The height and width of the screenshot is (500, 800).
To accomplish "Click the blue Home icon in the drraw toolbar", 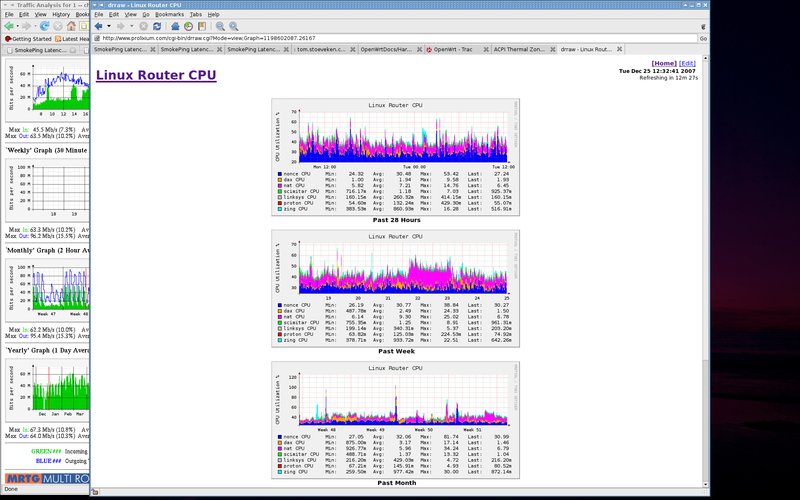I will 175,26.
